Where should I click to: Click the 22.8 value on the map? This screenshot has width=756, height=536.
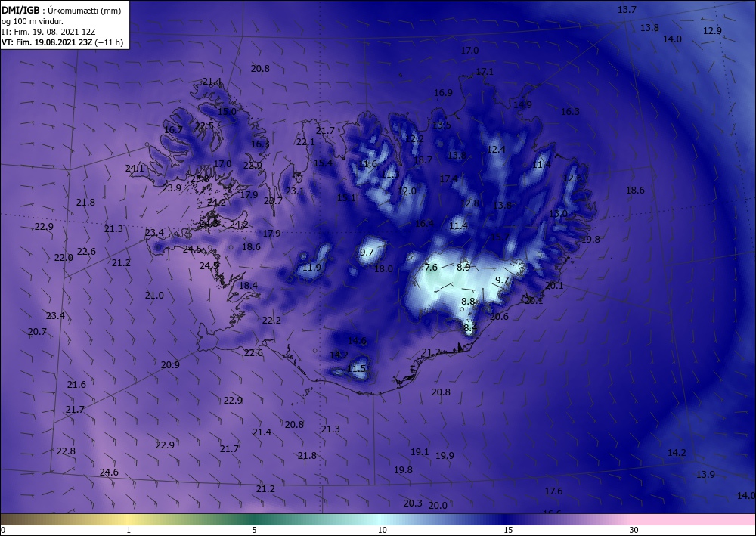click(66, 451)
